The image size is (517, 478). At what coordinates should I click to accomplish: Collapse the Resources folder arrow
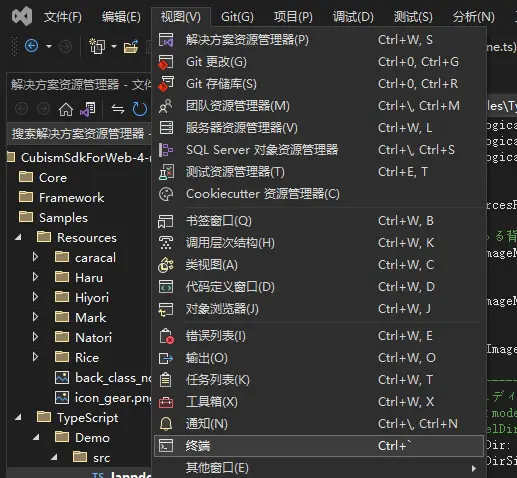(18, 238)
